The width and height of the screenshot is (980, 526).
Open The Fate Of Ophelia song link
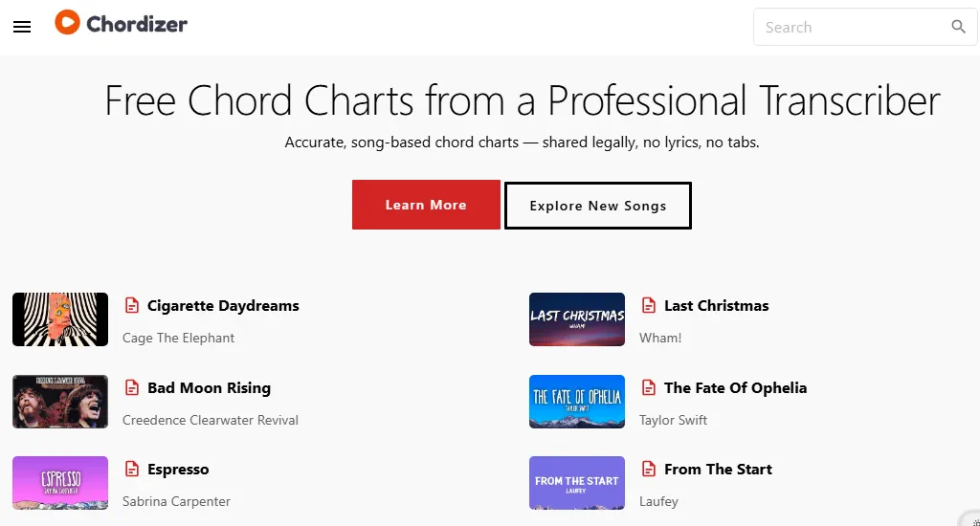pos(735,388)
